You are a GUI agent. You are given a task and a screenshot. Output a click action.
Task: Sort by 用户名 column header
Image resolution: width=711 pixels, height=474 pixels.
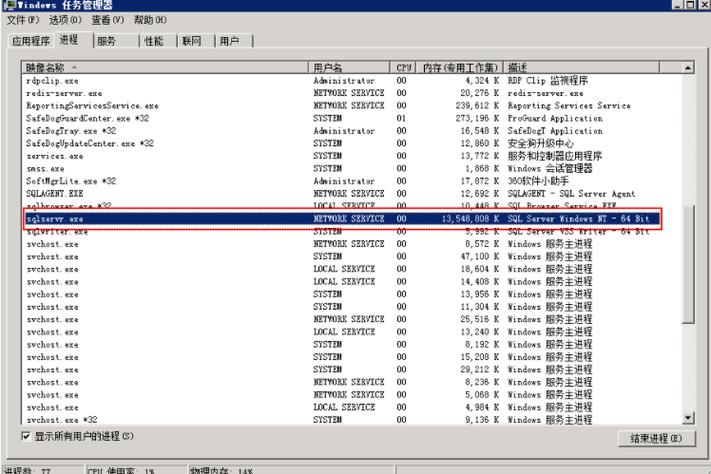349,68
